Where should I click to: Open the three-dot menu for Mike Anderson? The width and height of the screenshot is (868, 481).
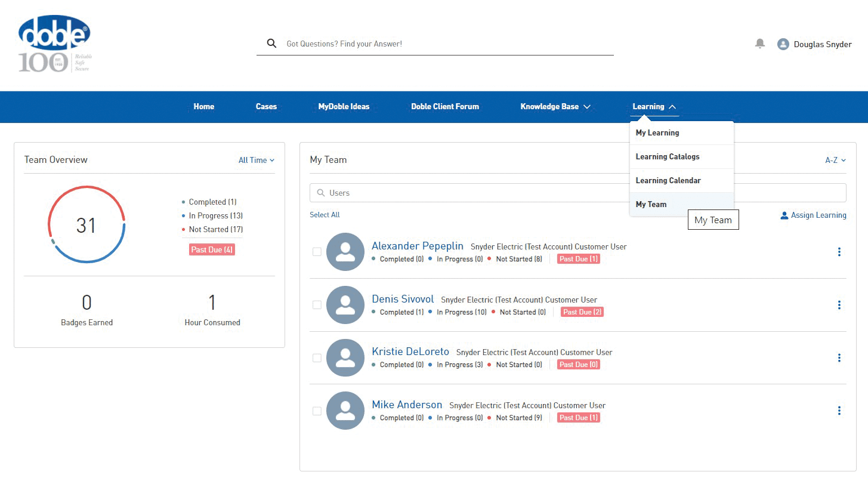(x=839, y=411)
